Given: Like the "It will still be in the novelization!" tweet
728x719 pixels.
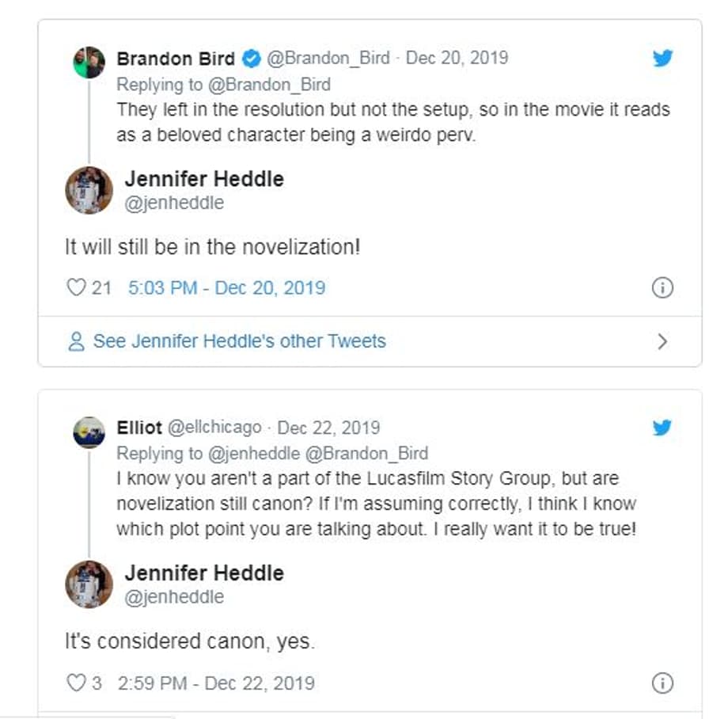Looking at the screenshot, I should 75,287.
